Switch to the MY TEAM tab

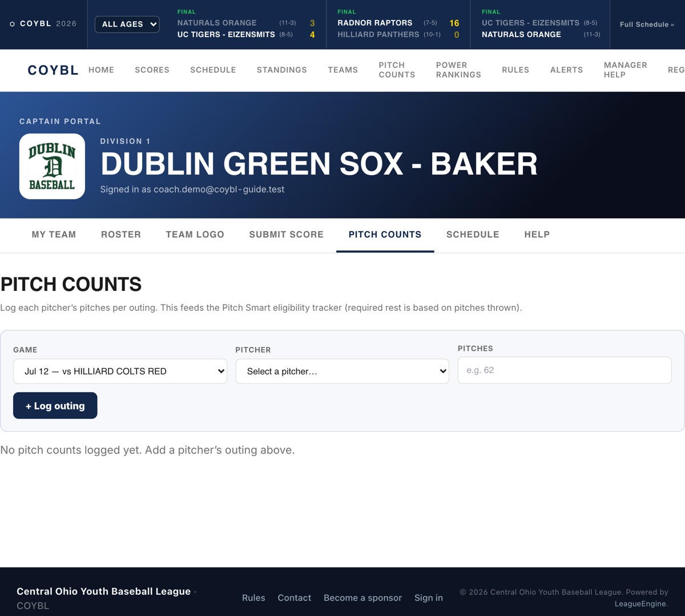pos(54,234)
